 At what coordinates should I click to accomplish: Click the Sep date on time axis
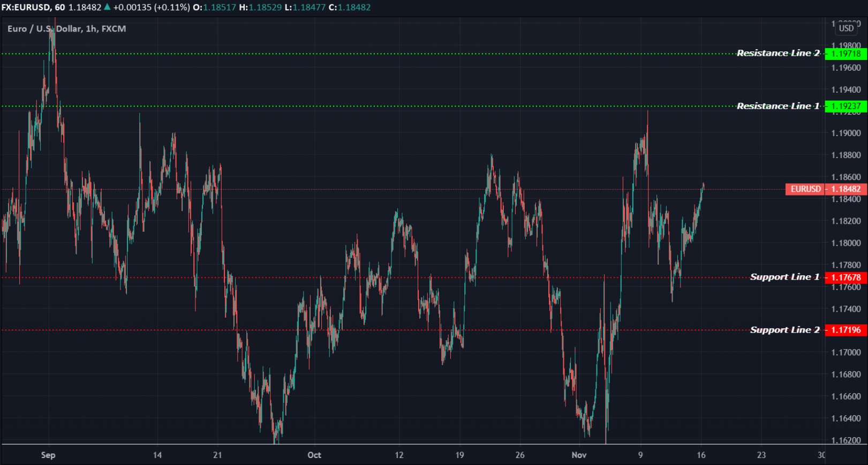point(48,455)
